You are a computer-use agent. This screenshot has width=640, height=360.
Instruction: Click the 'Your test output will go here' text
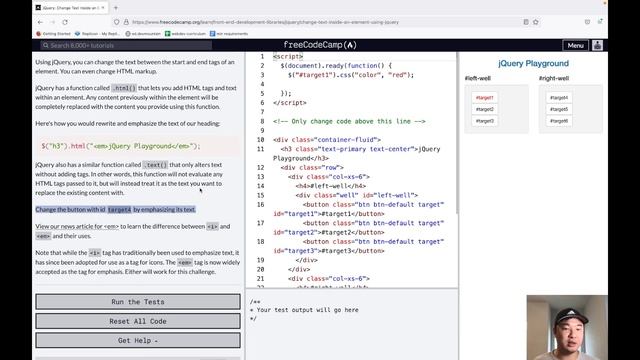[307, 310]
